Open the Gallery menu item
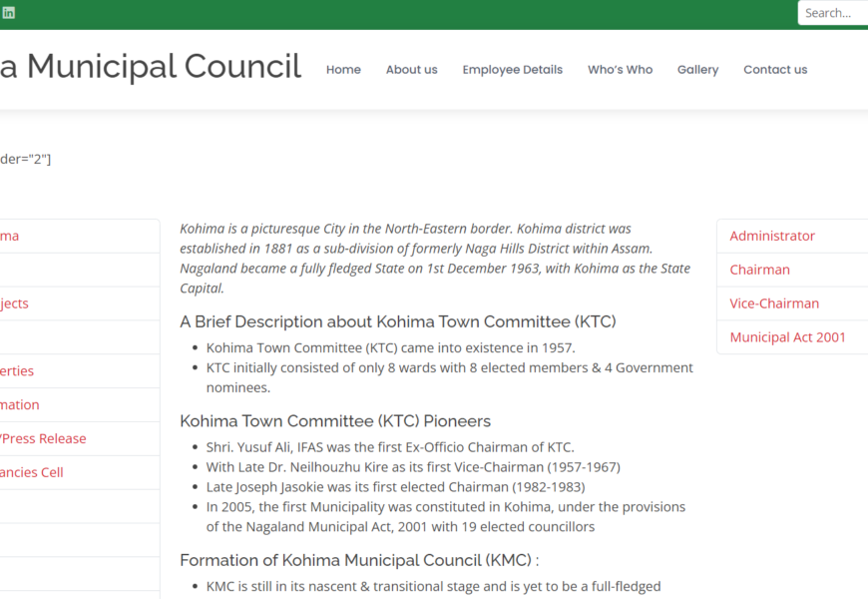This screenshot has width=868, height=599. pyautogui.click(x=698, y=69)
